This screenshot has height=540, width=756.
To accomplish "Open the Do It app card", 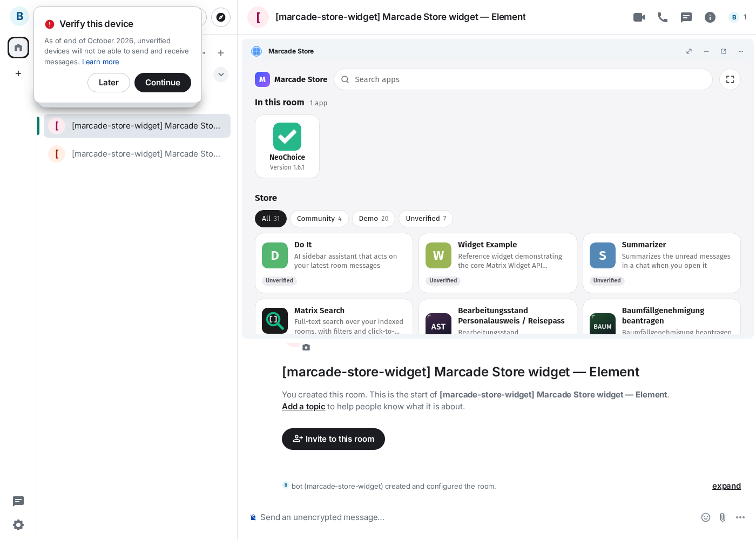I will point(334,263).
